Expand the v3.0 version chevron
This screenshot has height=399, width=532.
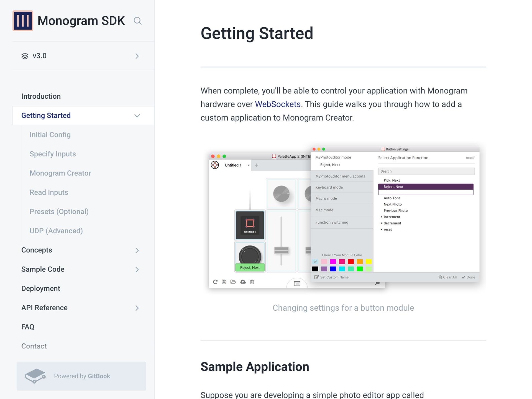tap(137, 56)
